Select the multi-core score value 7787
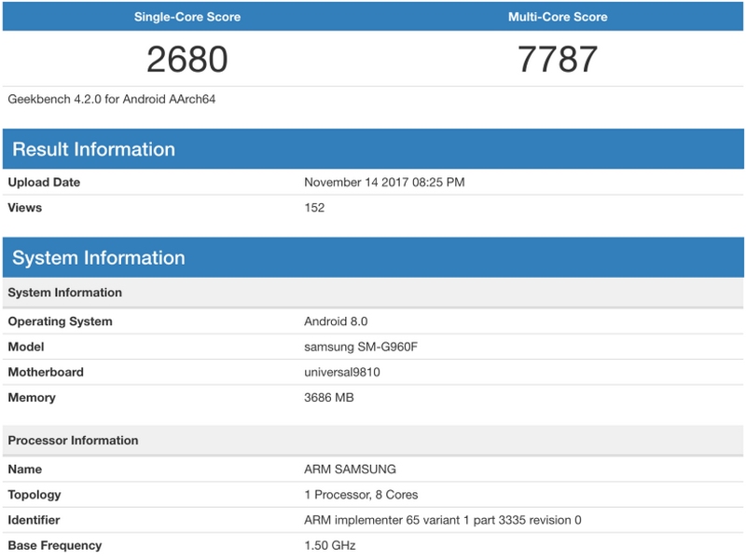The image size is (746, 560). click(x=558, y=60)
